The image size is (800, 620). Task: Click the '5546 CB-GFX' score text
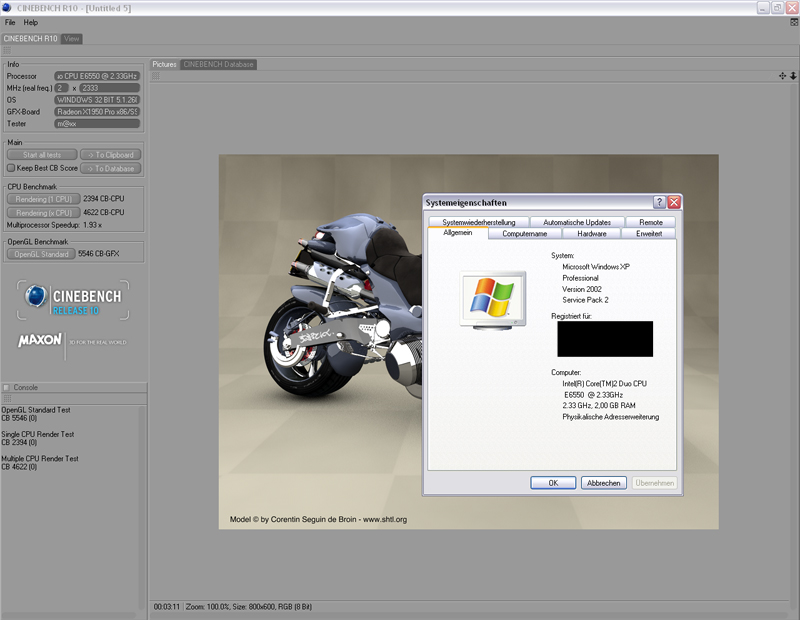pyautogui.click(x=98, y=254)
